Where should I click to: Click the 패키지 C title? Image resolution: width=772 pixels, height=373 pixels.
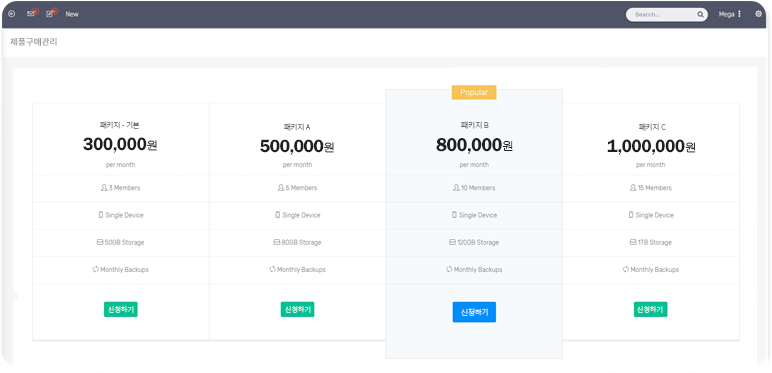click(651, 127)
